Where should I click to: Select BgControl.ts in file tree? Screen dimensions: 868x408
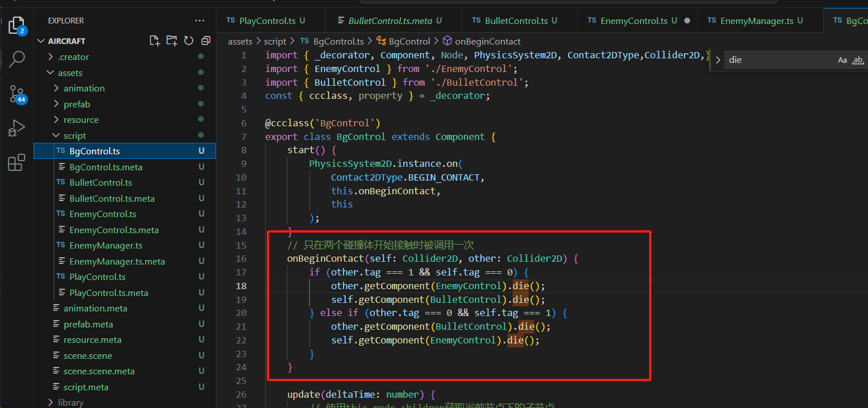click(125, 151)
